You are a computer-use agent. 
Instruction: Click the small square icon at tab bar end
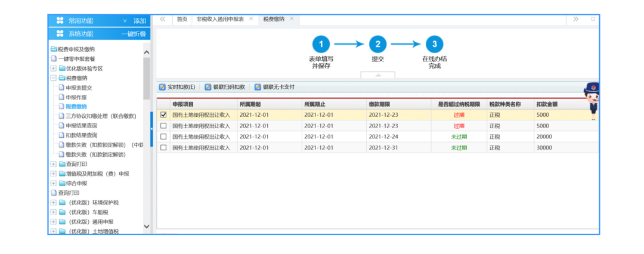tap(593, 19)
